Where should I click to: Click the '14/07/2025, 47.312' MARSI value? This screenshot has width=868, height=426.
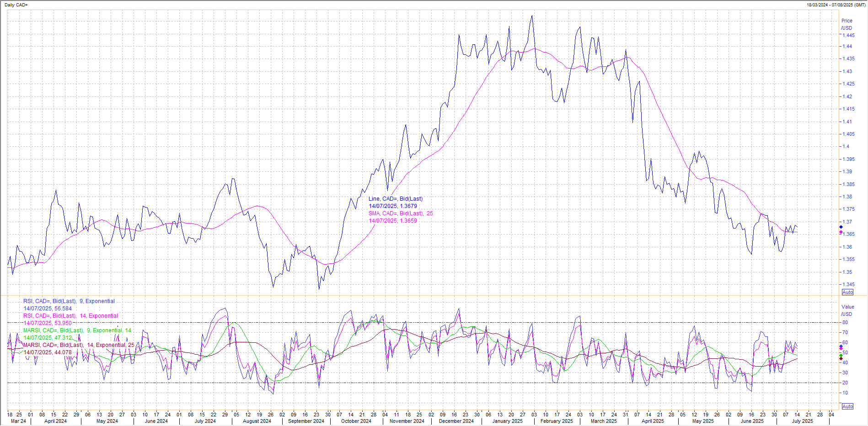48,338
